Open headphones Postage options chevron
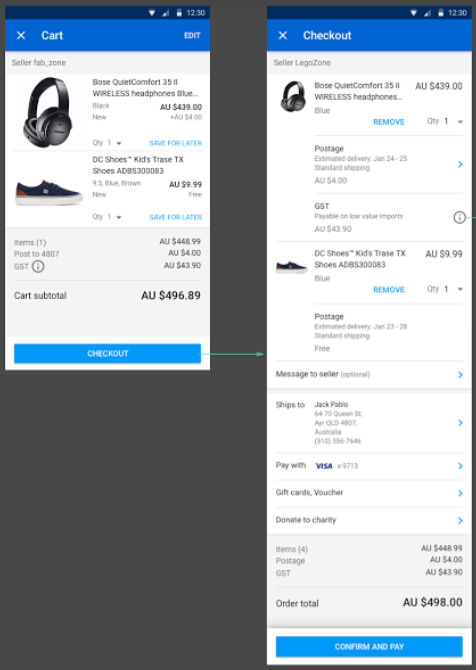This screenshot has width=476, height=670. tap(460, 164)
